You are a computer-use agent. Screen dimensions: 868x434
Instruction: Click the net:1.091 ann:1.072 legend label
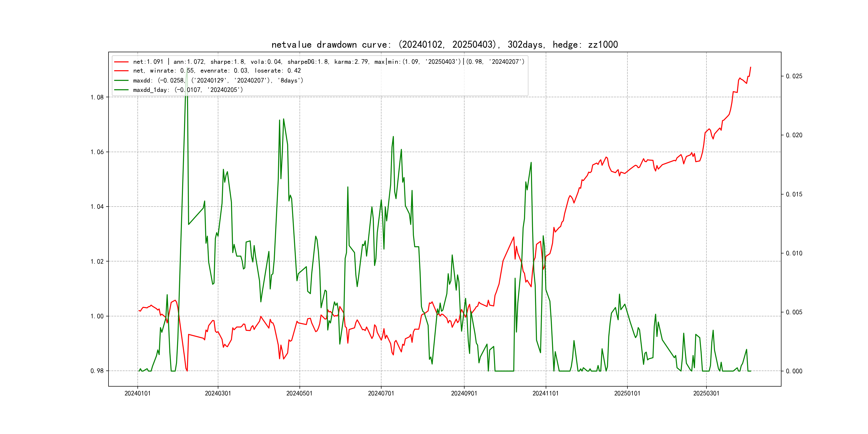pyautogui.click(x=328, y=62)
